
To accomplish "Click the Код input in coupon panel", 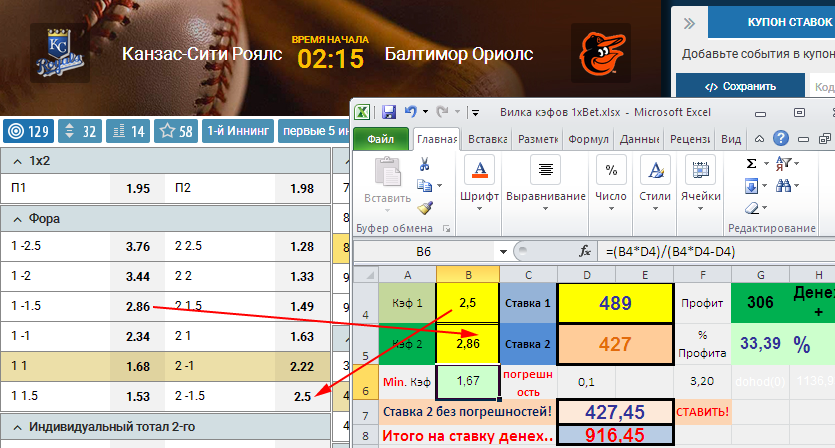I will click(823, 86).
